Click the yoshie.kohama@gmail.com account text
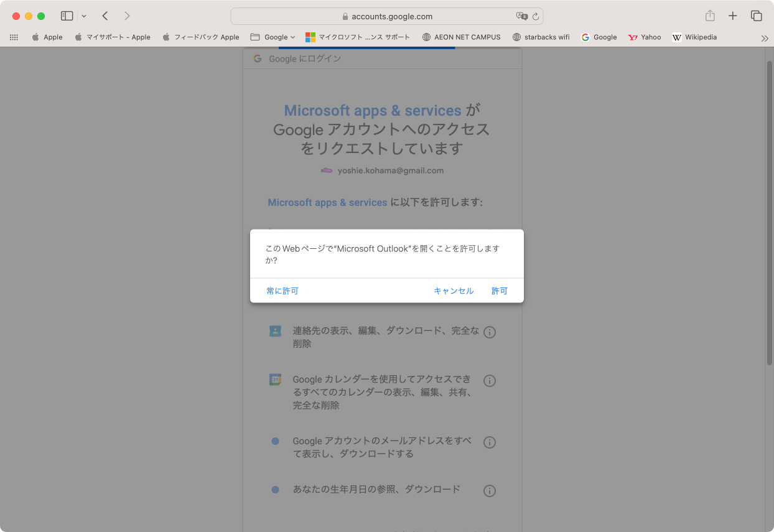Image resolution: width=774 pixels, height=532 pixels. (x=391, y=170)
